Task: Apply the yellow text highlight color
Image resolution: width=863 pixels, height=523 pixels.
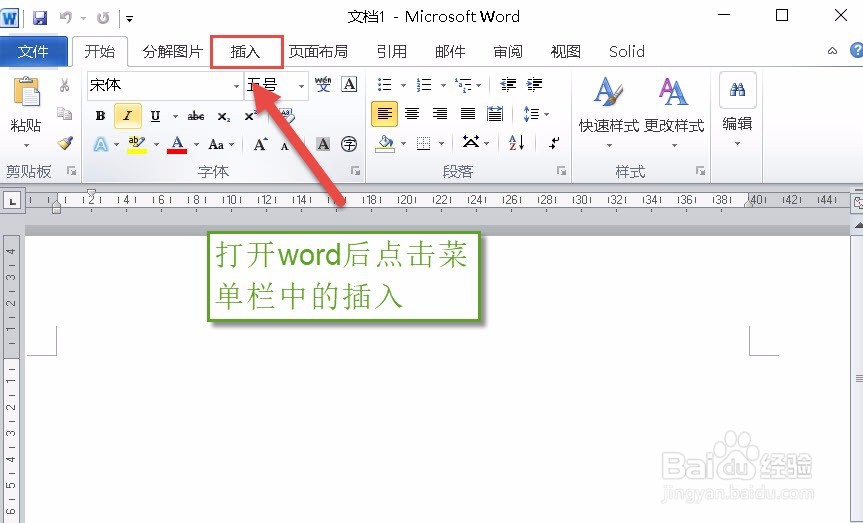Action: pos(136,144)
